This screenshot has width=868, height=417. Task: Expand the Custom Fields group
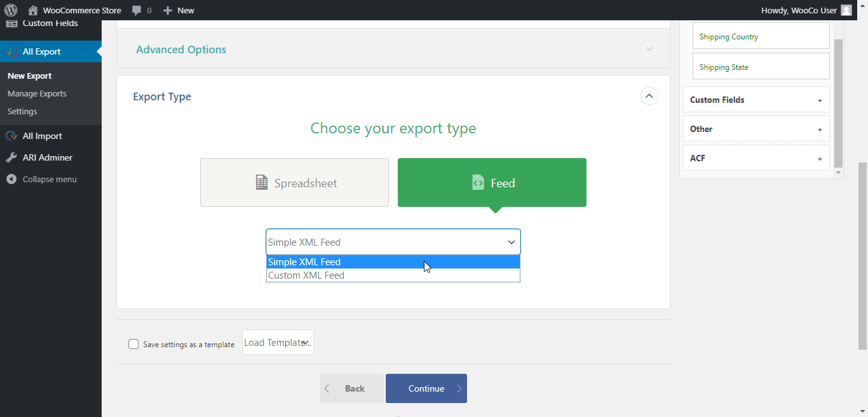[x=756, y=100]
